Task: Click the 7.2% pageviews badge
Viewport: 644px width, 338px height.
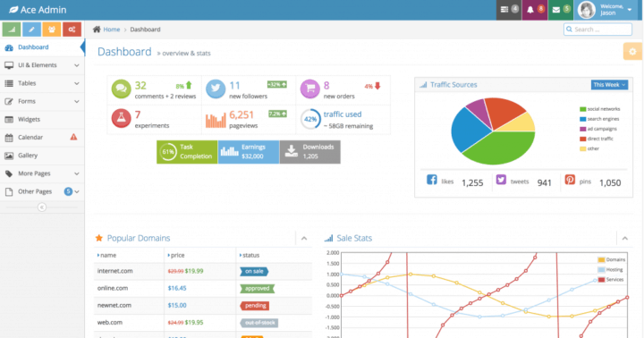Action: pos(277,114)
